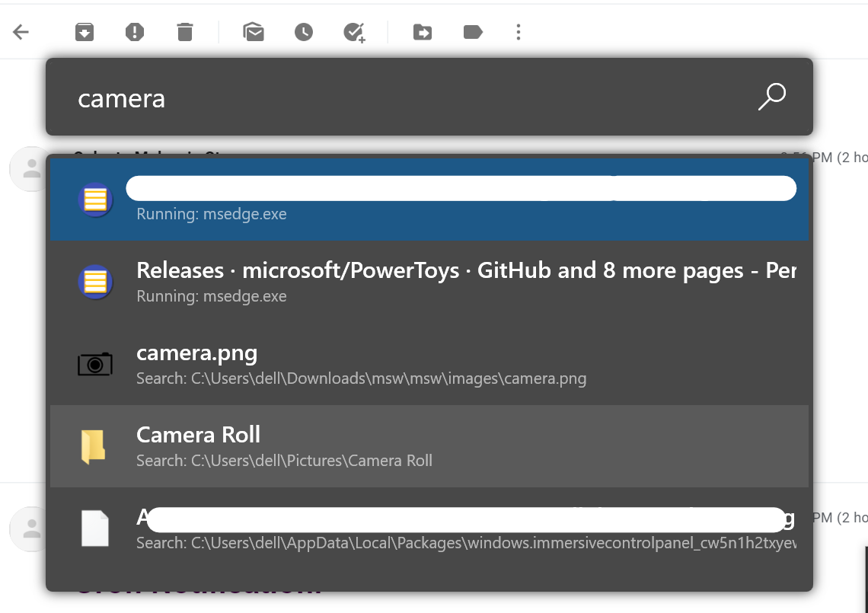Screen dimensions: 868x613
Task: Open the Camera Roll folder result
Action: (x=429, y=446)
